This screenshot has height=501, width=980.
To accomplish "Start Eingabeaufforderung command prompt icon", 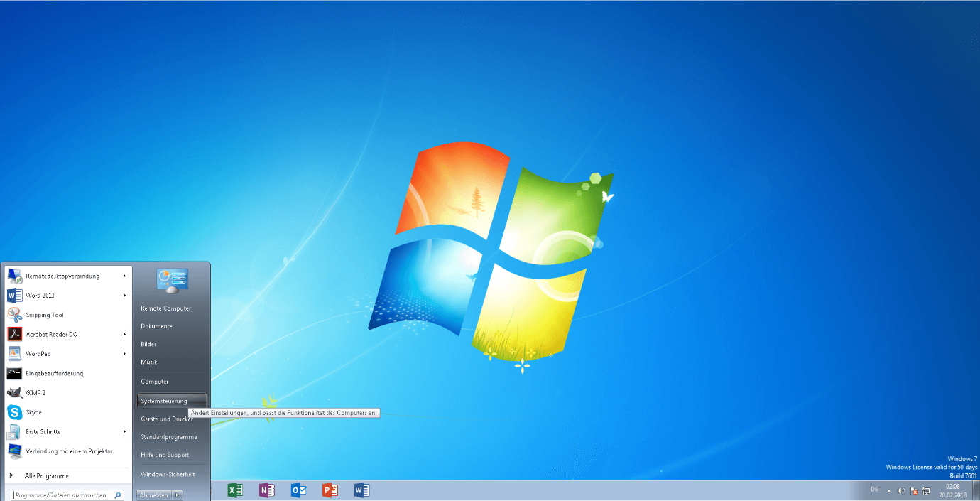I will 15,373.
